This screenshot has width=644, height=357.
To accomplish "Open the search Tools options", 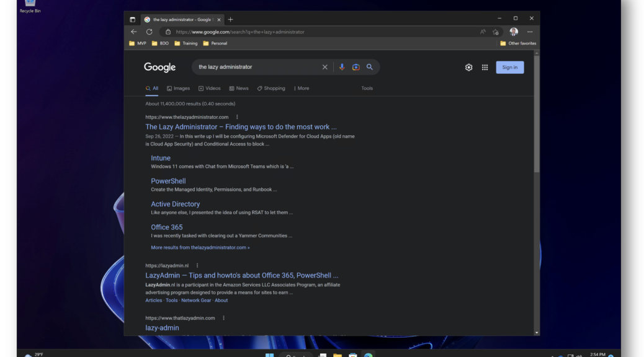I will tap(367, 88).
